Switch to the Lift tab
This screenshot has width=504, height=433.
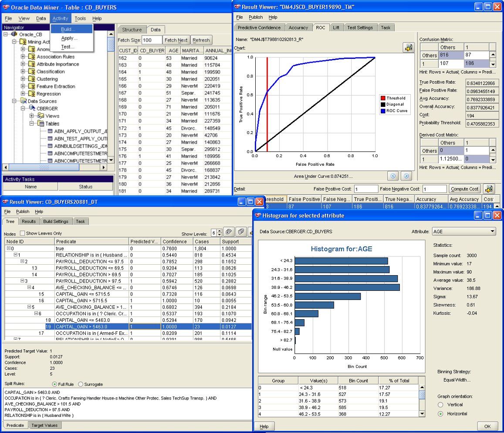(336, 27)
